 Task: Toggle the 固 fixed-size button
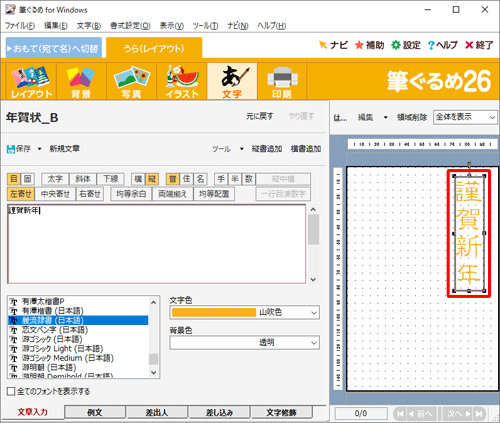pos(28,179)
